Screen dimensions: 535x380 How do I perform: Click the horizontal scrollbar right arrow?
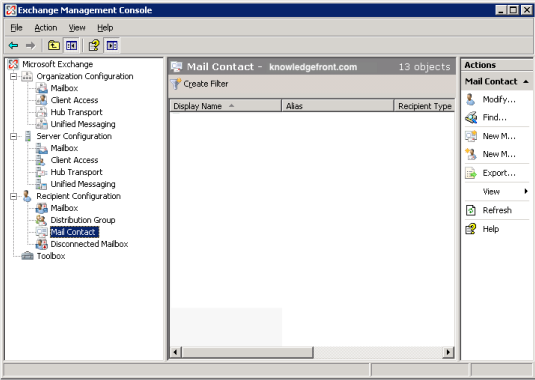[x=448, y=352]
